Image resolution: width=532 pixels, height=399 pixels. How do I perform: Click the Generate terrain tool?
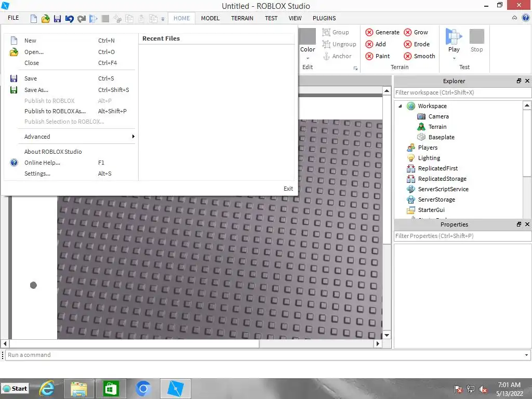click(x=382, y=32)
